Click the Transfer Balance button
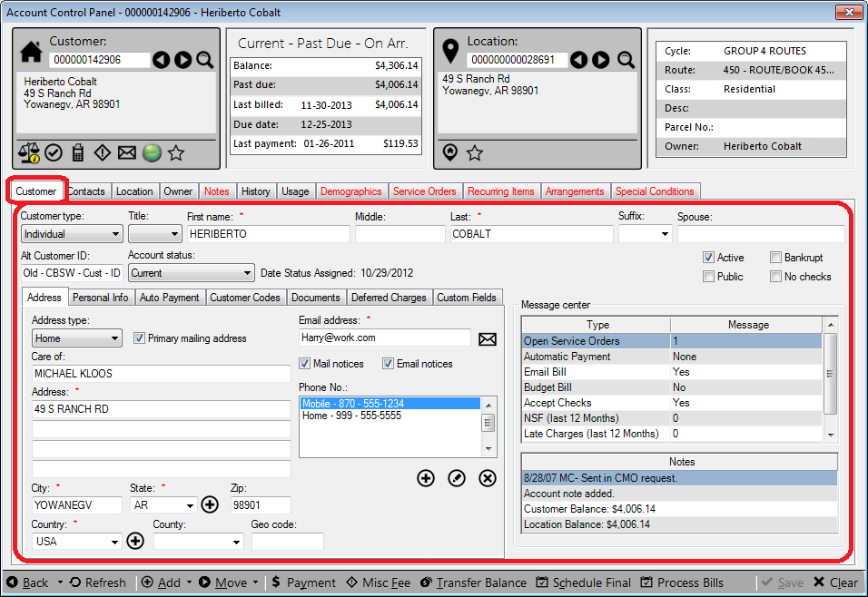Viewport: 868px width, 597px height. [473, 582]
